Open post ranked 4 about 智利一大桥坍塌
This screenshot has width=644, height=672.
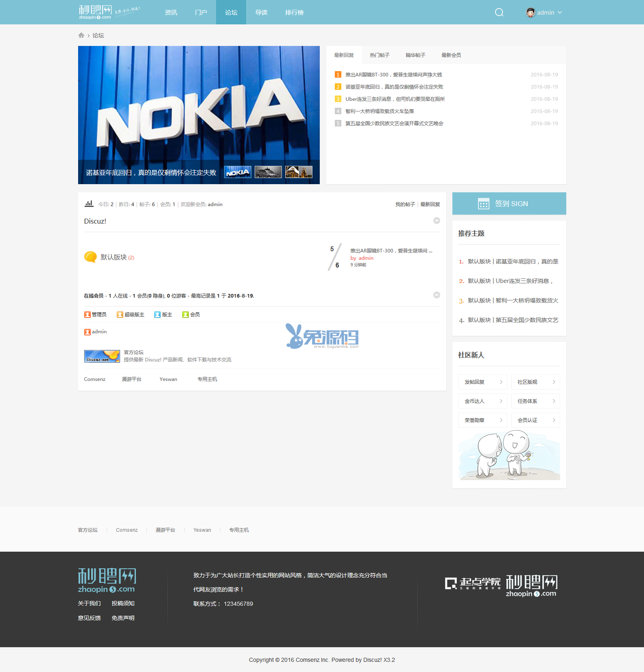(x=380, y=111)
